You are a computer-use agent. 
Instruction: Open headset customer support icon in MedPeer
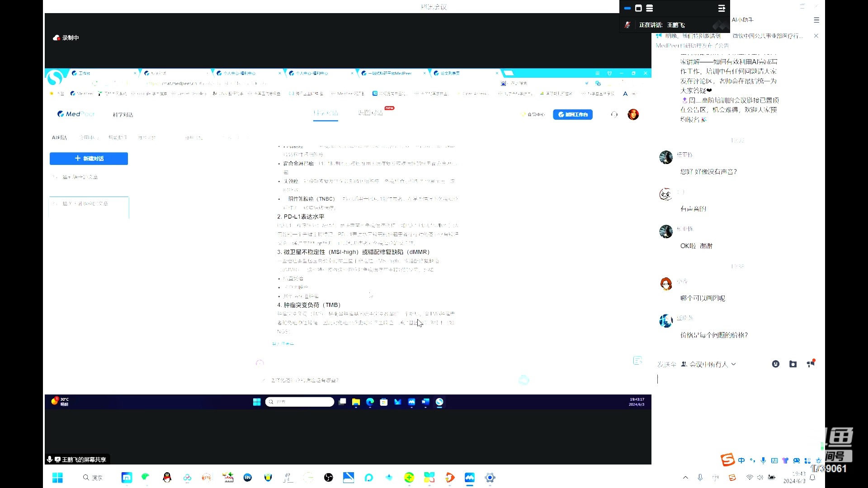tap(614, 115)
